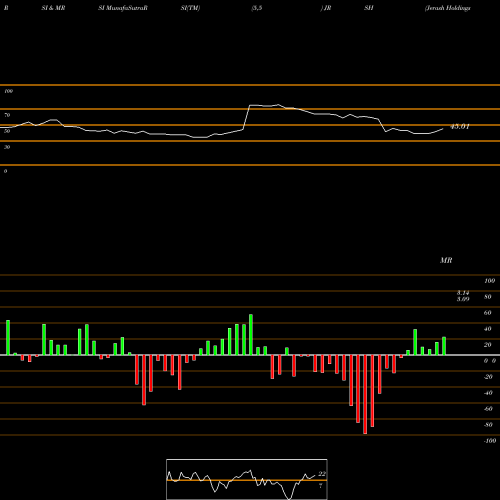Click the tallest green MR histogram bar
The width and height of the screenshot is (500, 500).
251,335
